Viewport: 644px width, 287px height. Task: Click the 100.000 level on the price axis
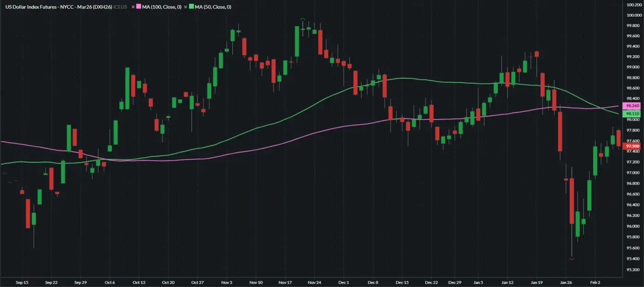pyautogui.click(x=634, y=15)
